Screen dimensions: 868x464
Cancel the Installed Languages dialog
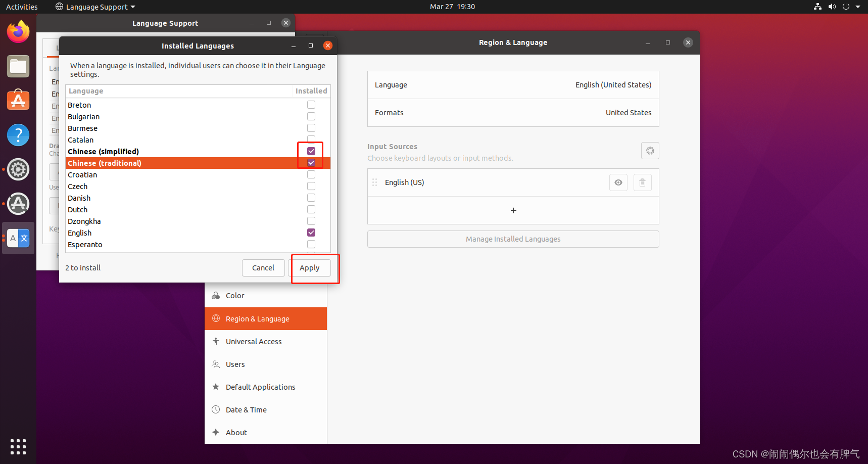tap(263, 268)
